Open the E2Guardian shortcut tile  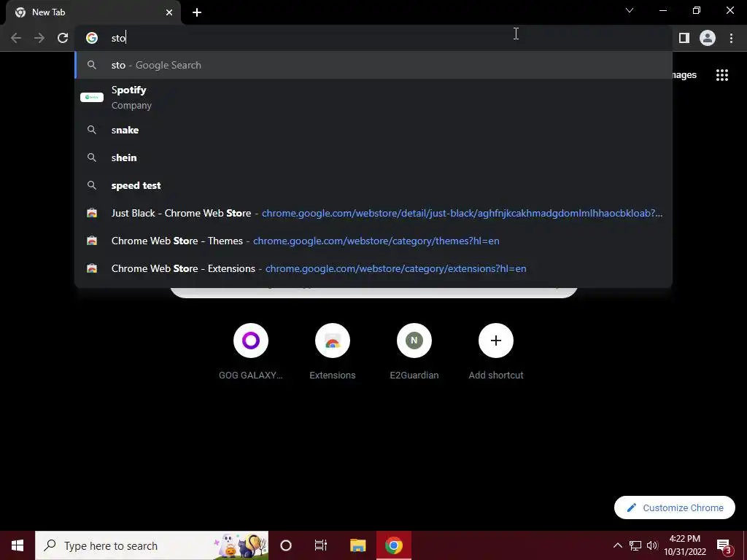tap(414, 351)
